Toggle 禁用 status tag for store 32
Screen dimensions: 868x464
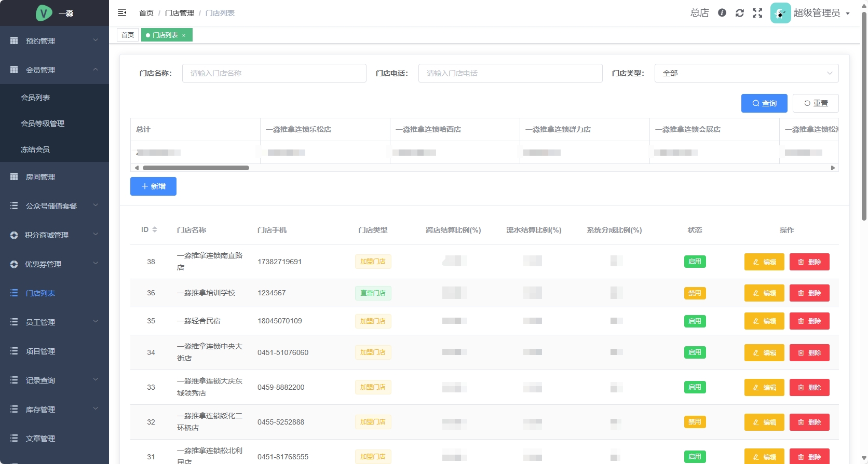point(695,422)
